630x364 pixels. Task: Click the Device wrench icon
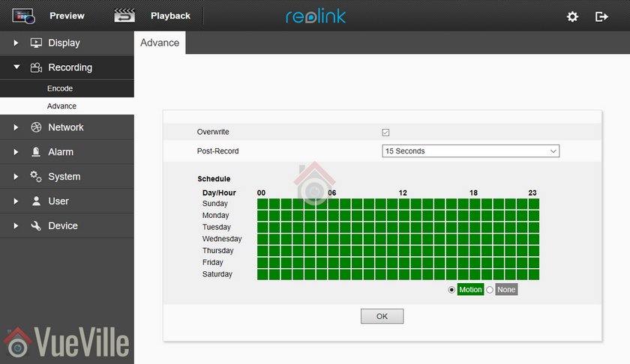36,225
